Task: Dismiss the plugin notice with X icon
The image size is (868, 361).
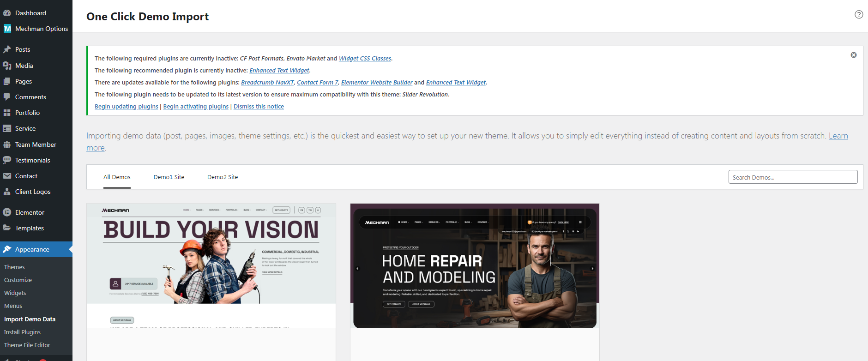Action: coord(853,55)
